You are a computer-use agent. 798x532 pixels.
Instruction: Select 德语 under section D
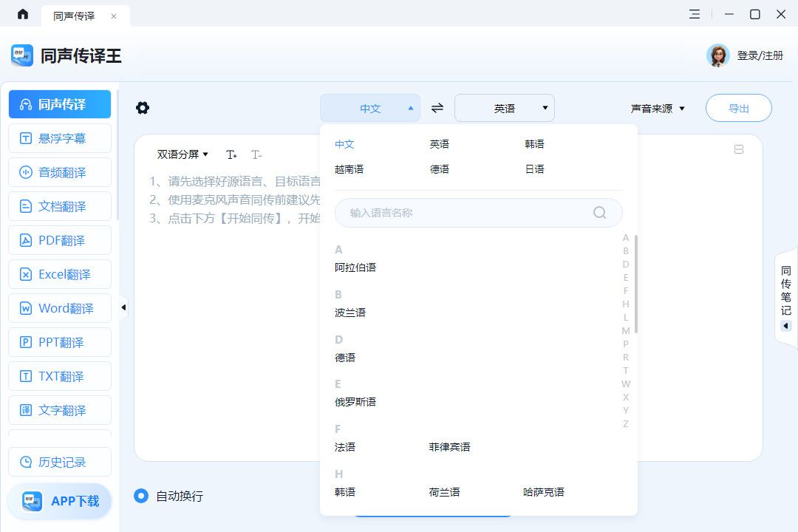click(x=345, y=358)
